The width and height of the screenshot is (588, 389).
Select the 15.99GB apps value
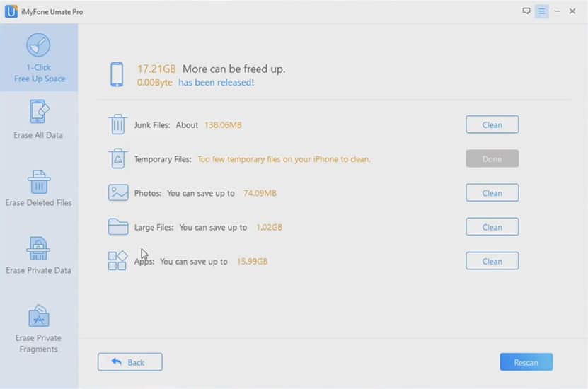click(252, 261)
